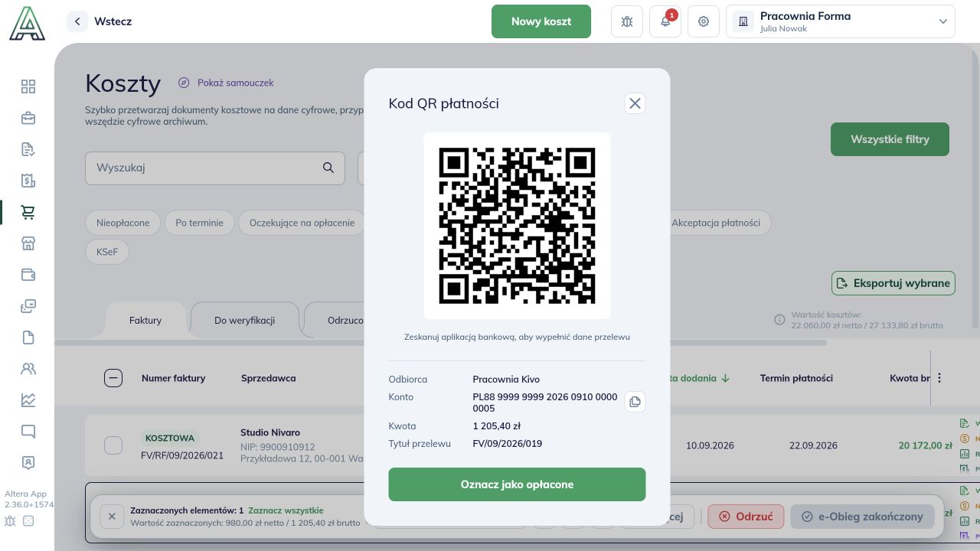
Task: Open invoice dollar icon in sidebar
Action: tap(28, 181)
